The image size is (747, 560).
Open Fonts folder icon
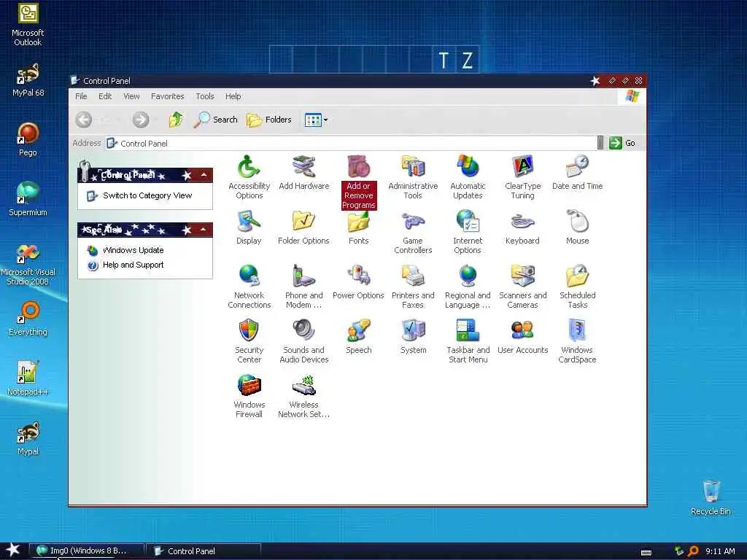358,227
